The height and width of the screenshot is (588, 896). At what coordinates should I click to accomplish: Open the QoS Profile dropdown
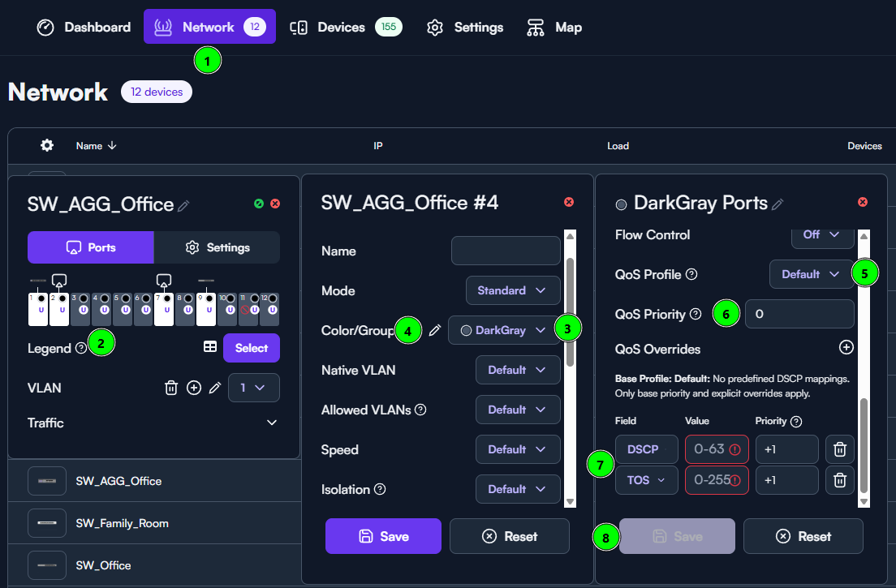tap(811, 274)
